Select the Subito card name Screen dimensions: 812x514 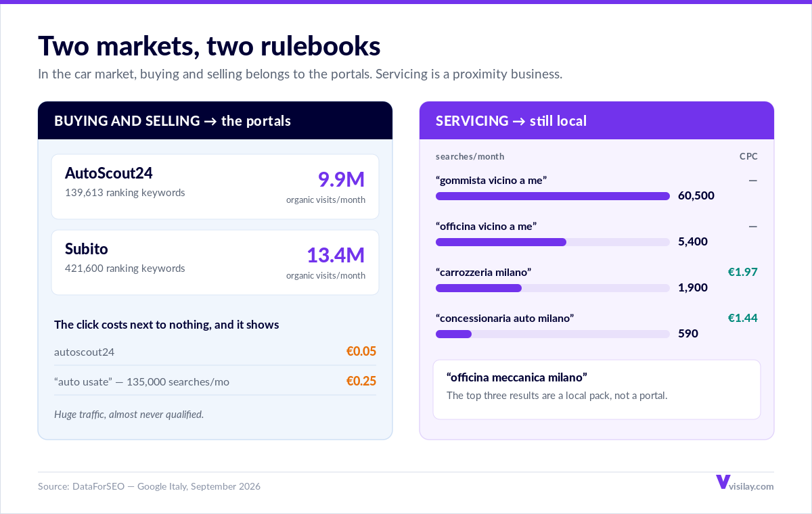tap(87, 249)
